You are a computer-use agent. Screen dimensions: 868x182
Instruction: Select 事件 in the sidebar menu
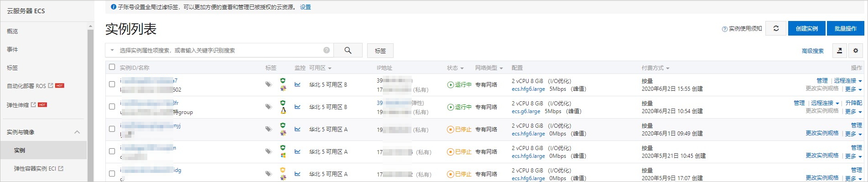(12, 50)
